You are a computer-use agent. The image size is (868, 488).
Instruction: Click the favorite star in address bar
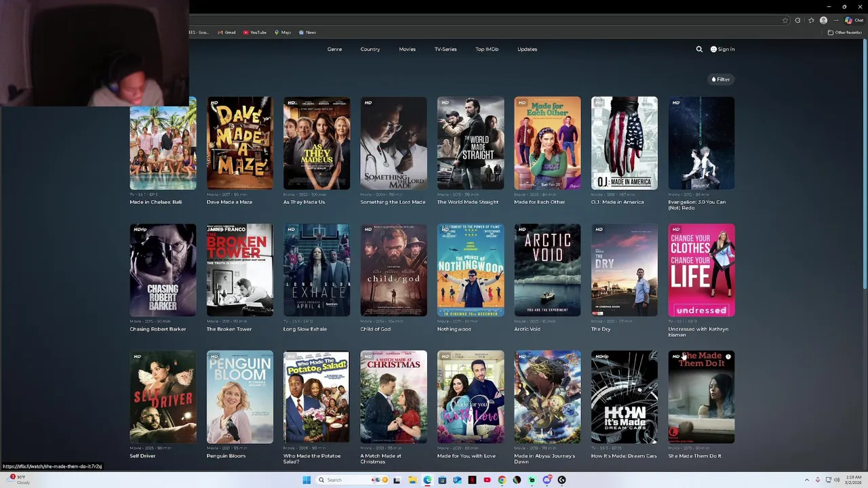coord(785,20)
